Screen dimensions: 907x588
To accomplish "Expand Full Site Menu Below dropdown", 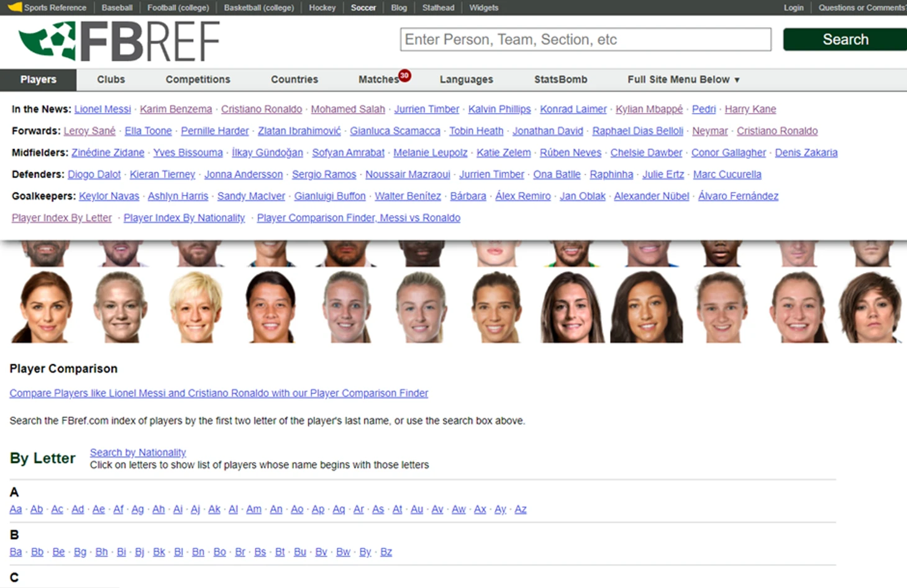I will (x=683, y=79).
